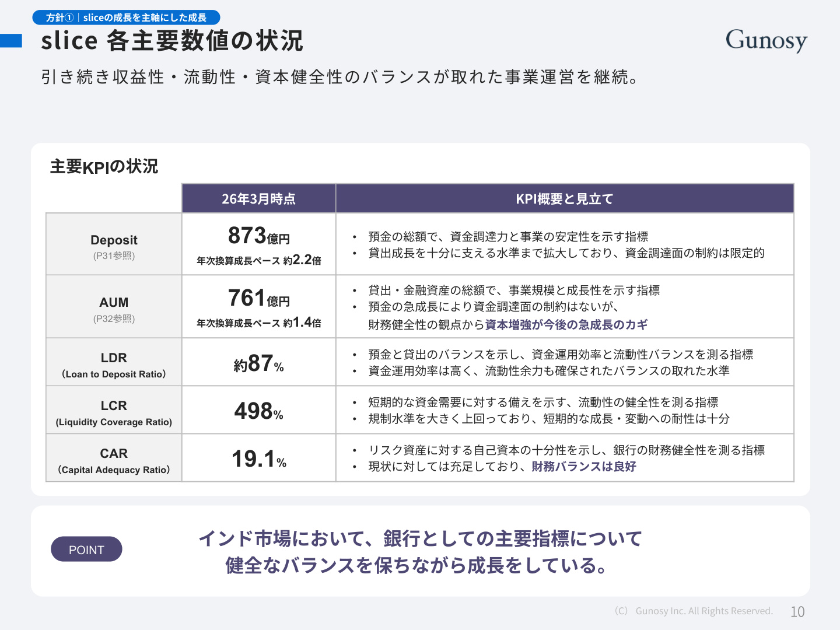Image resolution: width=840 pixels, height=630 pixels.
Task: Click the LDR Loan to Deposit Ratio cell
Action: tap(114, 362)
